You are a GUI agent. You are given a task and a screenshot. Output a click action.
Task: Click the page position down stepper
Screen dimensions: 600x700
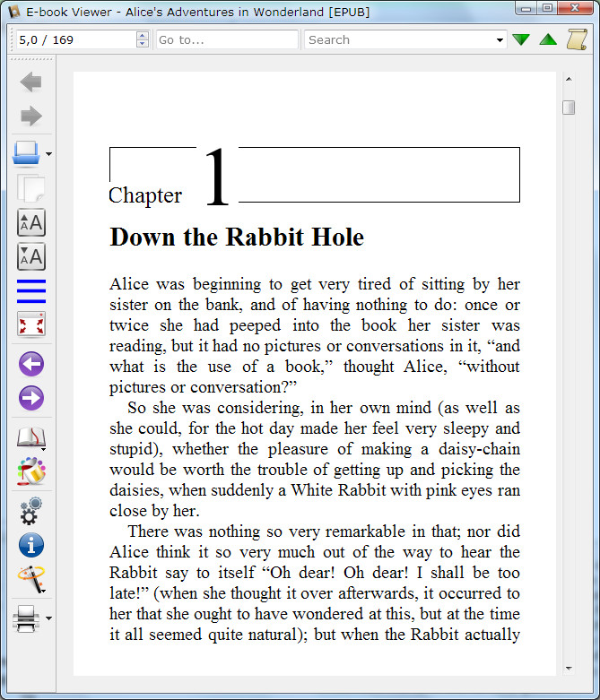tap(142, 43)
